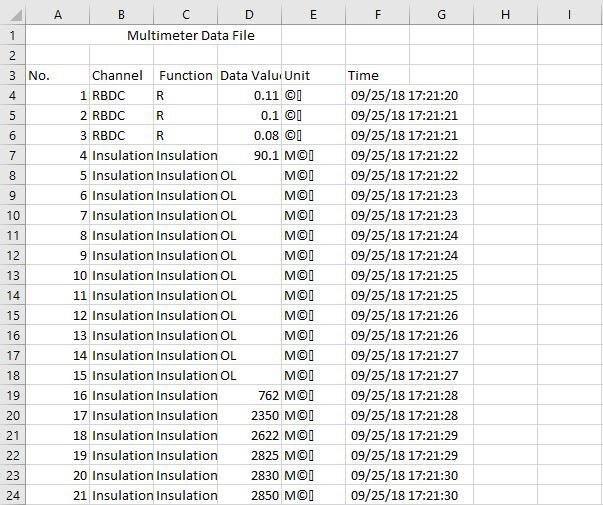Image resolution: width=603 pixels, height=505 pixels.
Task: Select column B header
Action: [x=121, y=15]
